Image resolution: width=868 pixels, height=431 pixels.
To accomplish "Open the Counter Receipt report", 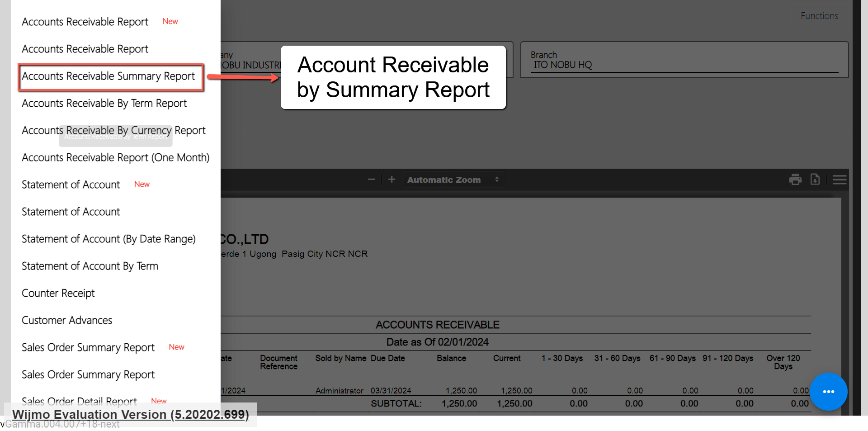I will pos(58,293).
